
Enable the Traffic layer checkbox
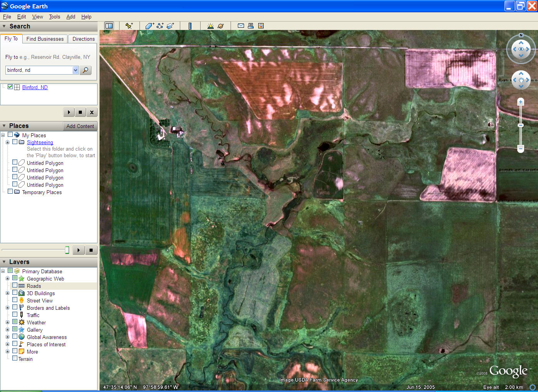coord(15,315)
